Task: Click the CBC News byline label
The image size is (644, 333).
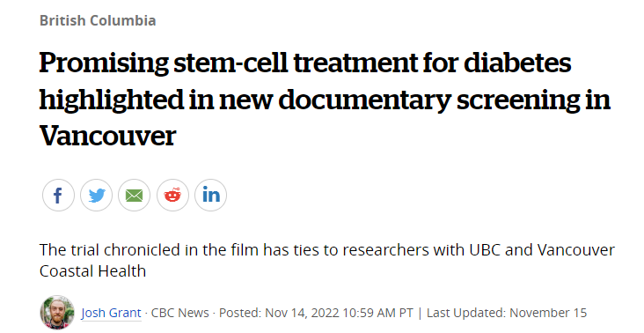Action: click(179, 313)
